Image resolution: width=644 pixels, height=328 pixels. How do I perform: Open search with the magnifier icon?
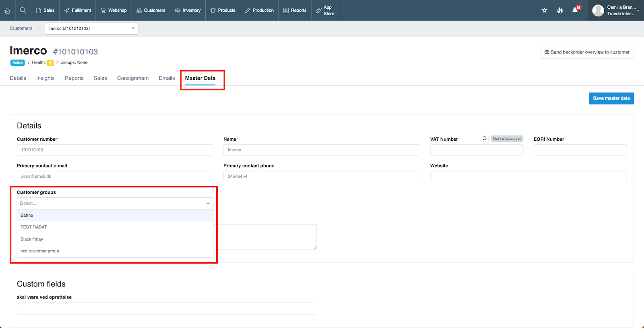23,10
